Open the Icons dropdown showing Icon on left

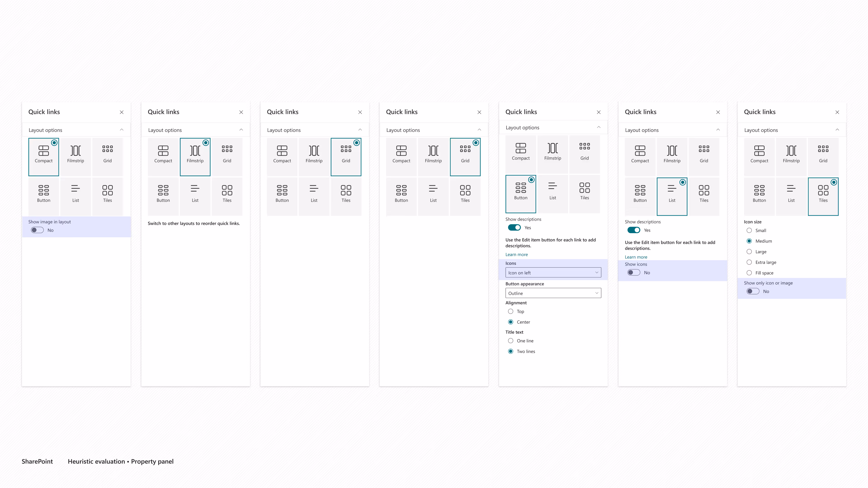tap(553, 272)
